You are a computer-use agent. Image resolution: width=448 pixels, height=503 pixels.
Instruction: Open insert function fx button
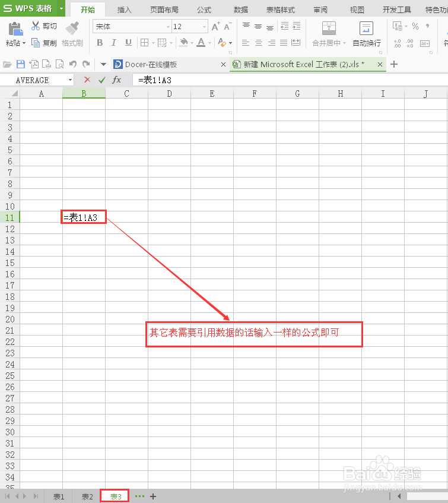[x=116, y=80]
